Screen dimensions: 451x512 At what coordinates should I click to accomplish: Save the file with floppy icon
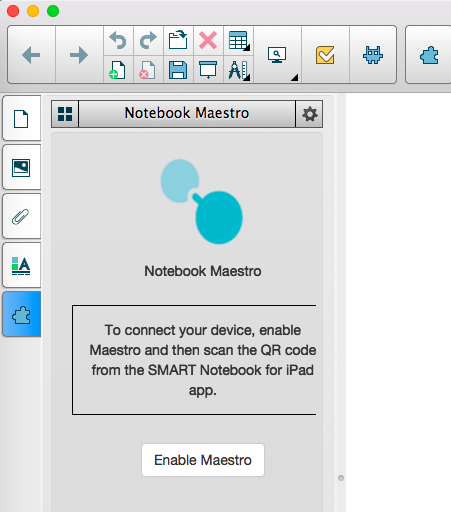[178, 70]
